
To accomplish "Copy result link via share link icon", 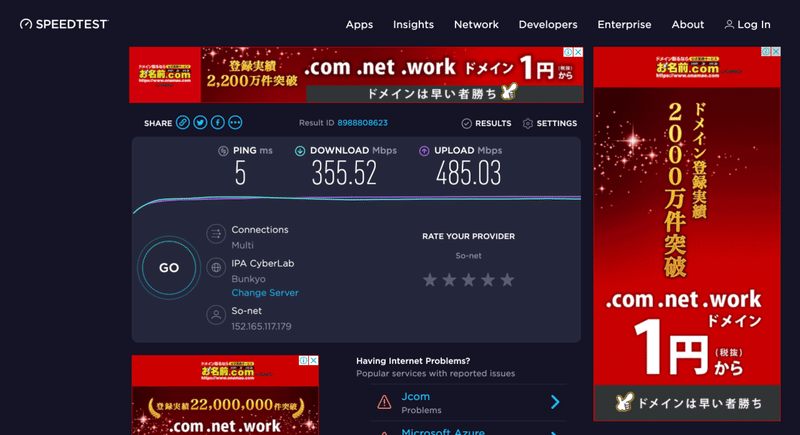I will pos(183,122).
